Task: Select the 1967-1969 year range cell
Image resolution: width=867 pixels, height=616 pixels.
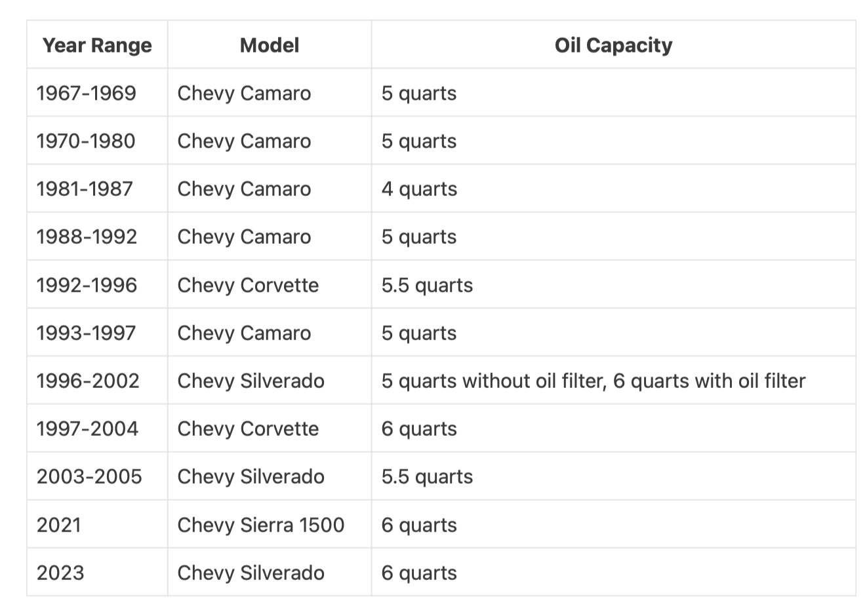Action: point(87,93)
